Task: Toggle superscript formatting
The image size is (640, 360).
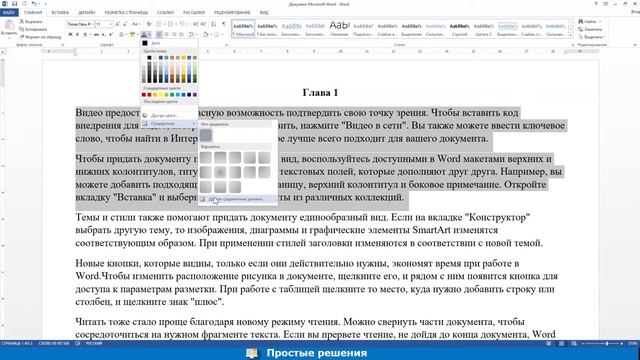Action: pyautogui.click(x=111, y=35)
